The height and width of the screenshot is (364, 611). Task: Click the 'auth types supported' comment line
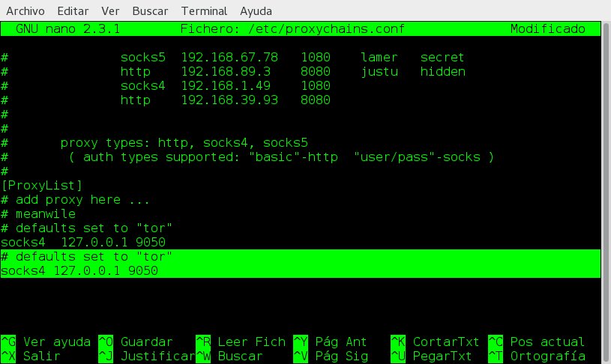[x=281, y=157]
